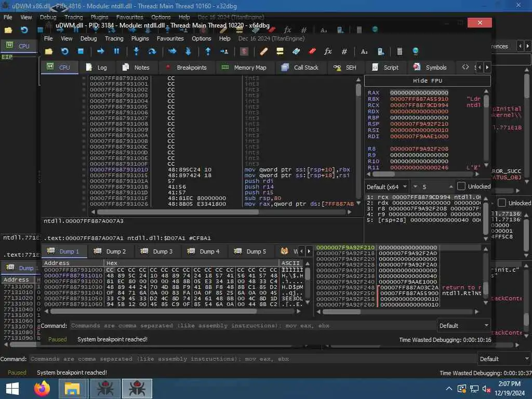The width and height of the screenshot is (532, 399).
Task: Run to user code icon in x64dbg
Action: 224,51
